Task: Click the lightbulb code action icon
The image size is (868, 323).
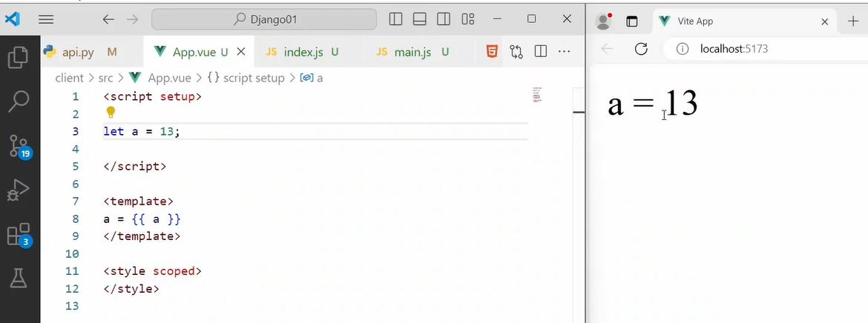Action: [111, 113]
